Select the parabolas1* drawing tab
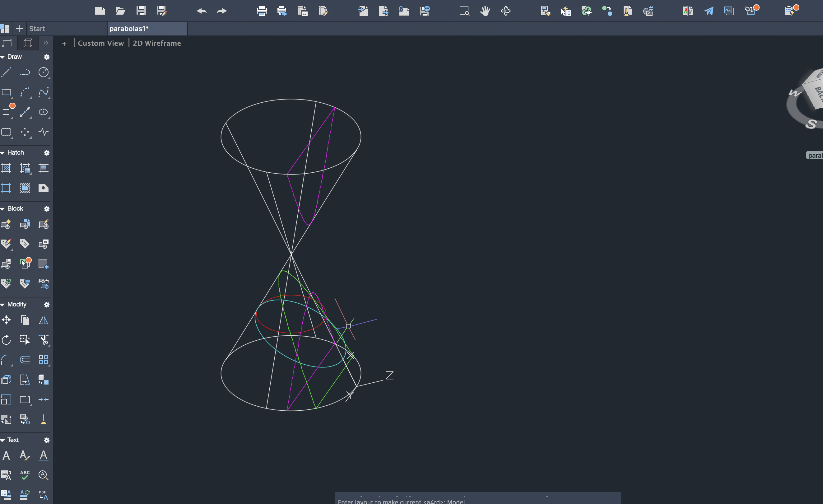 [x=129, y=29]
